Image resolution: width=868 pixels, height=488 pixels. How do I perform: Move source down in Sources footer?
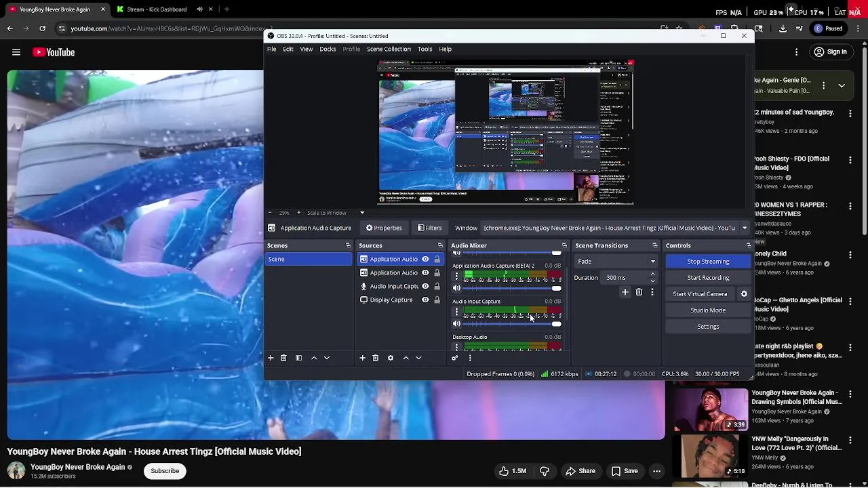[x=418, y=358]
